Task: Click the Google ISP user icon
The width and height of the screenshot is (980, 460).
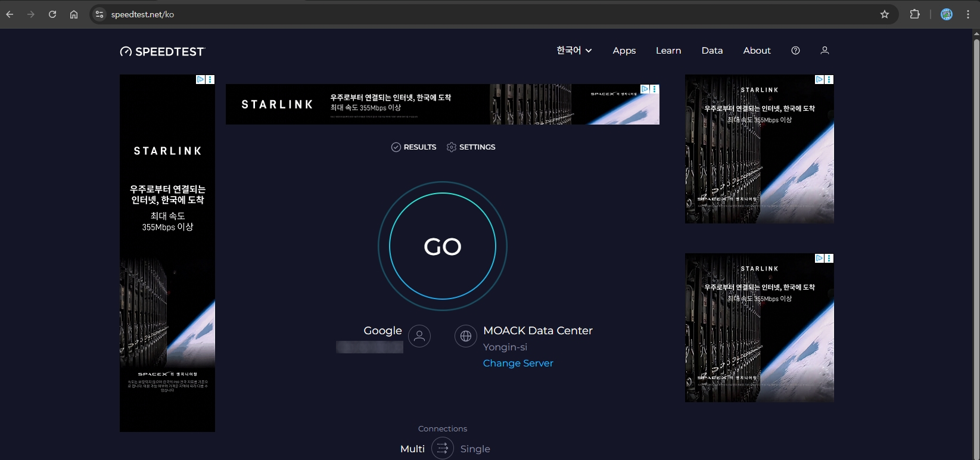Action: [x=419, y=336]
